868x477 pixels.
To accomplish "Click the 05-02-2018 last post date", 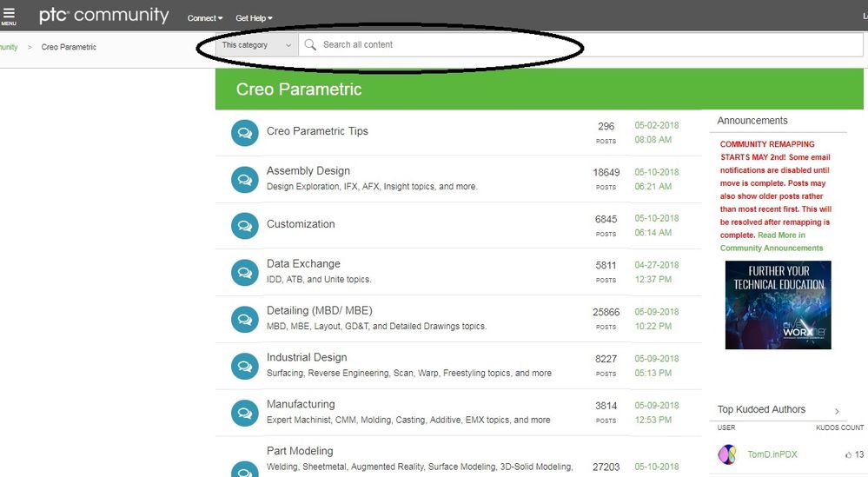I will (x=657, y=126).
